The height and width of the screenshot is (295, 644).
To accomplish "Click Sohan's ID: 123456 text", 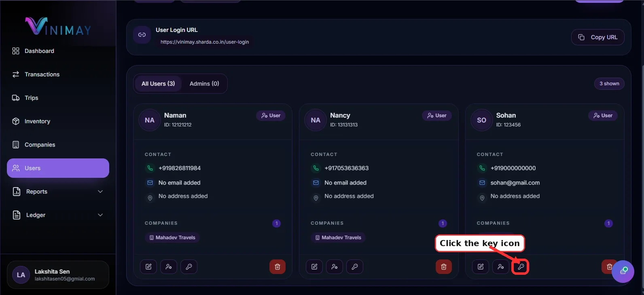I will (x=508, y=125).
